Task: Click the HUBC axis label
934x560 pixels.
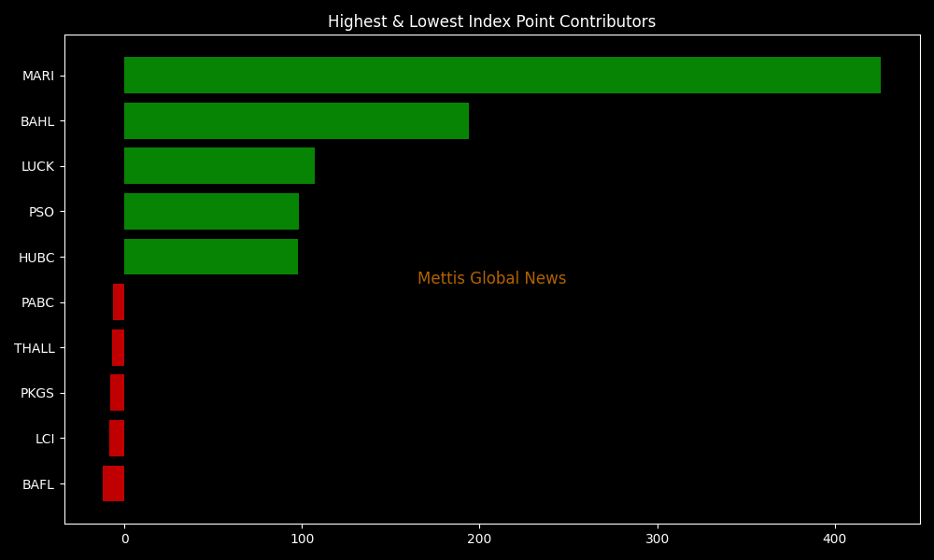Action: (36, 258)
